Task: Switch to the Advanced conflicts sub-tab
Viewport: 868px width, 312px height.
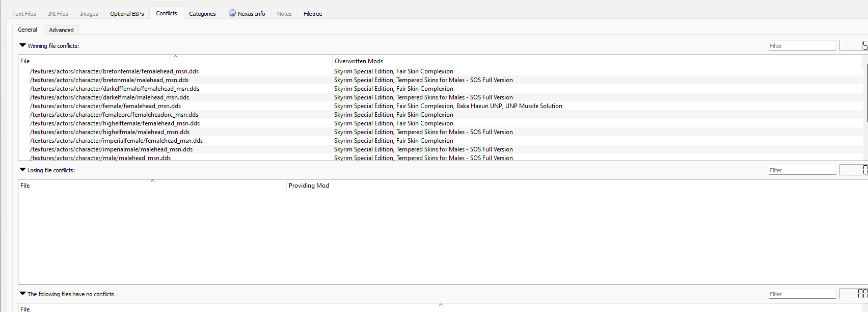Action: click(61, 30)
